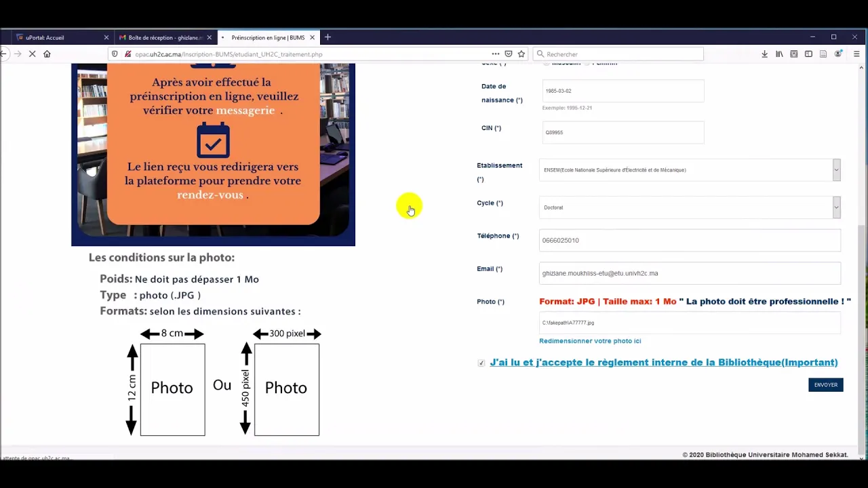Viewport: 868px width, 488px height.
Task: Click the insecure connection padlock icon
Action: (x=127, y=54)
